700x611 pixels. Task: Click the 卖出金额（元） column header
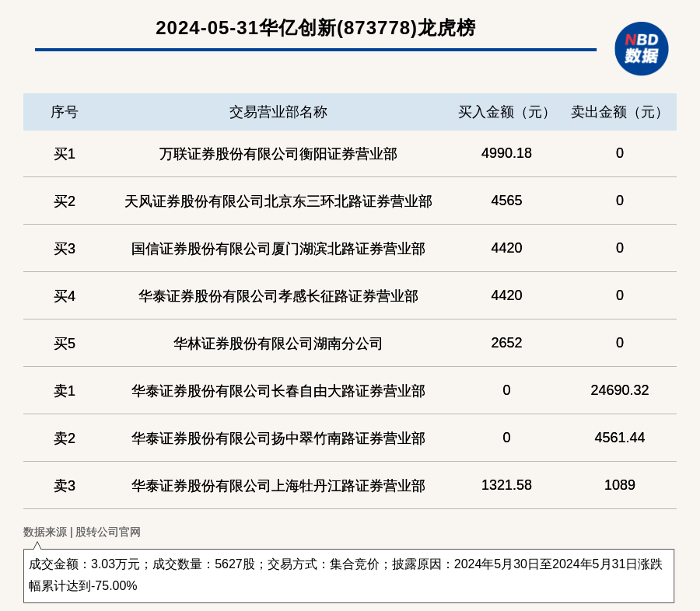[x=620, y=112]
